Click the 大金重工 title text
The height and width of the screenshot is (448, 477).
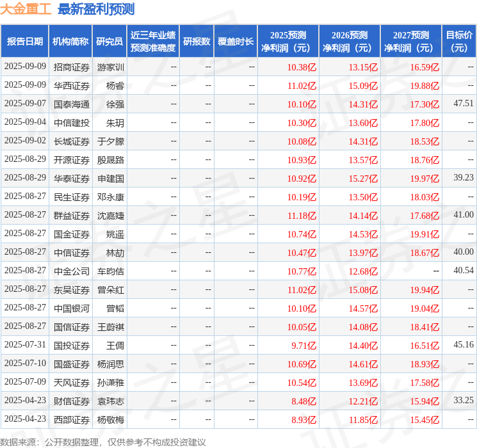click(26, 9)
